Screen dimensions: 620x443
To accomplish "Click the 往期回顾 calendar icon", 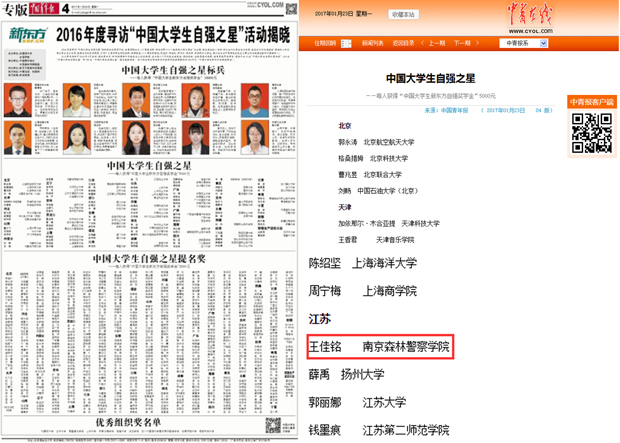I will (x=346, y=44).
